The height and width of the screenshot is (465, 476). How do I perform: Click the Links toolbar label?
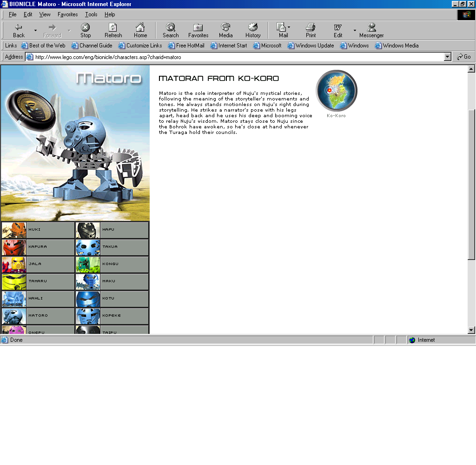point(11,46)
